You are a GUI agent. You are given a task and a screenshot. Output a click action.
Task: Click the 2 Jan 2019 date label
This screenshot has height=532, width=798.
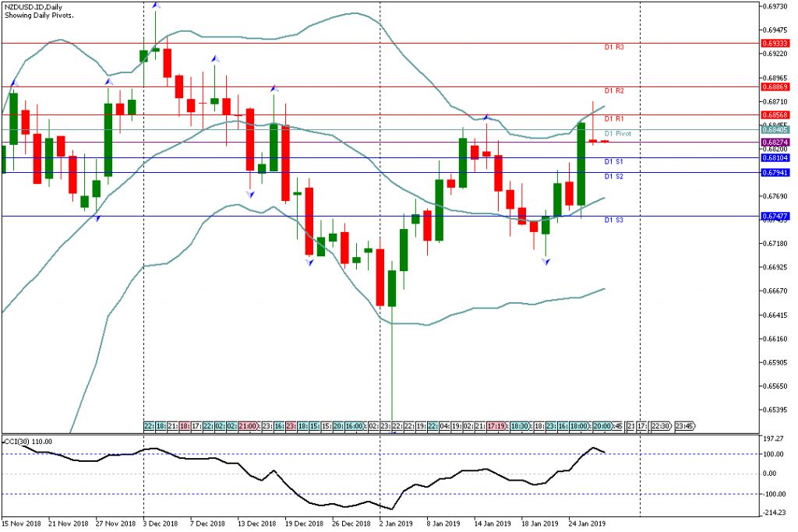(x=395, y=524)
